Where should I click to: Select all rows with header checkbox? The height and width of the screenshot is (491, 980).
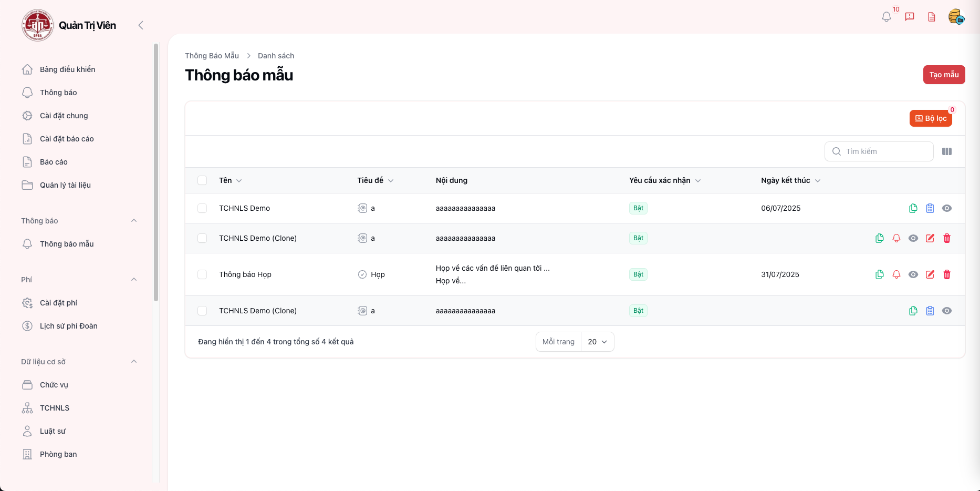tap(202, 180)
